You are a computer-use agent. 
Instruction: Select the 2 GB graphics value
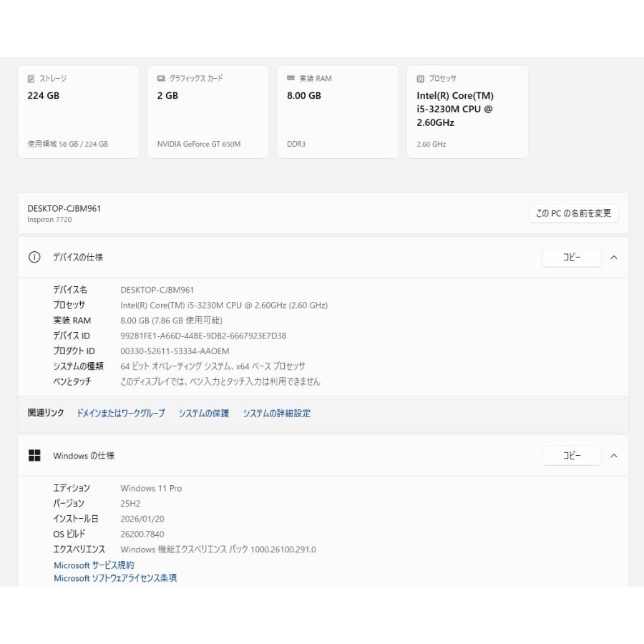coord(167,96)
